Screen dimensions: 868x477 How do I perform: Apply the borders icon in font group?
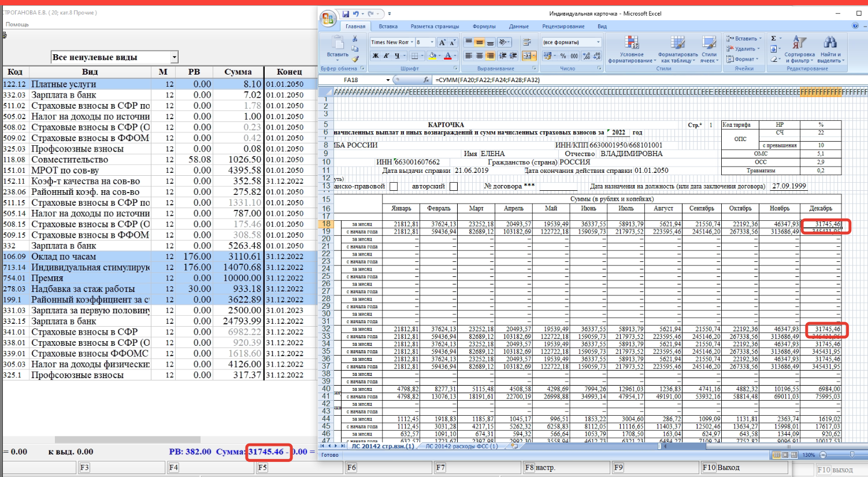click(x=414, y=56)
